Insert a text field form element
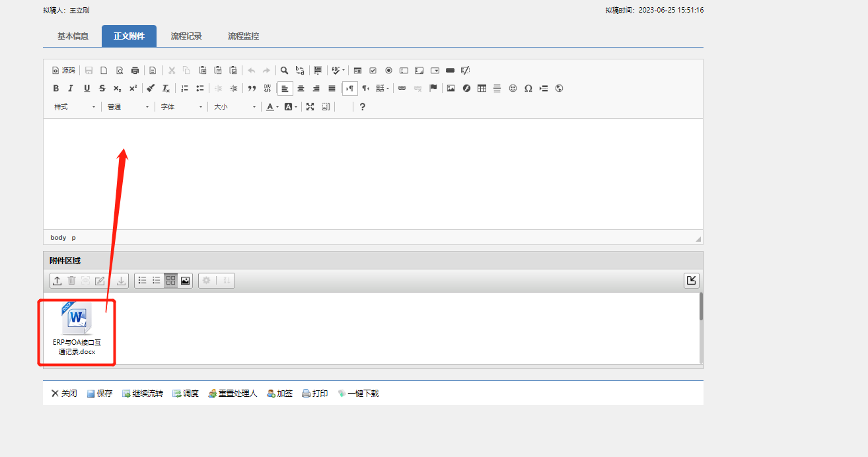Screen dimensions: 868x457 click(x=404, y=70)
